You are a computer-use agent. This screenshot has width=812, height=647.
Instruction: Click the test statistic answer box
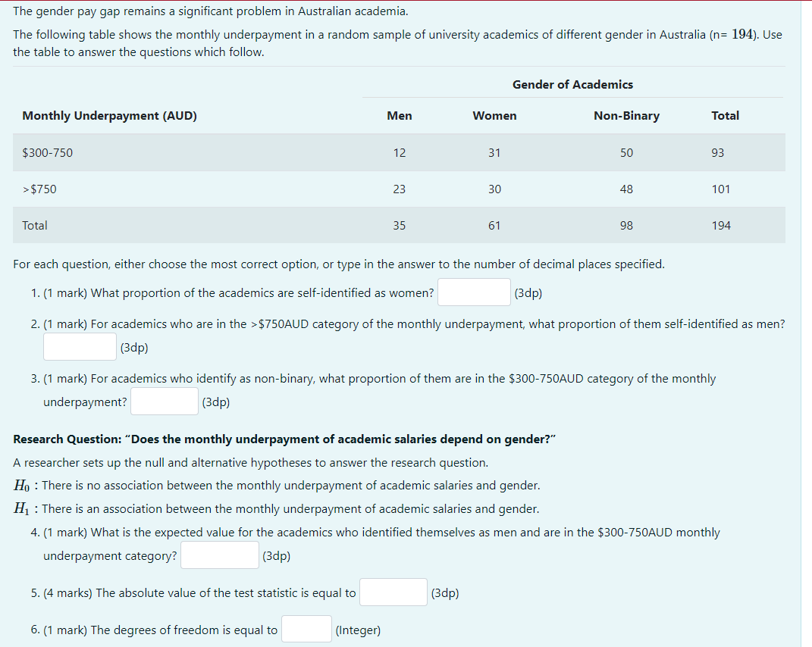(393, 592)
